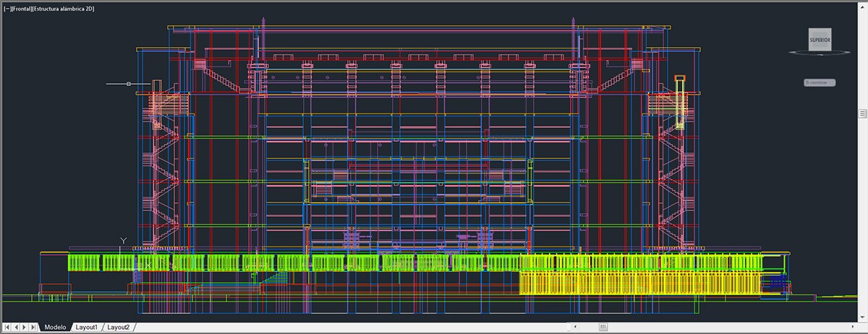This screenshot has width=868, height=334.
Task: Switch to the Layout1 tab
Action: pyautogui.click(x=87, y=327)
